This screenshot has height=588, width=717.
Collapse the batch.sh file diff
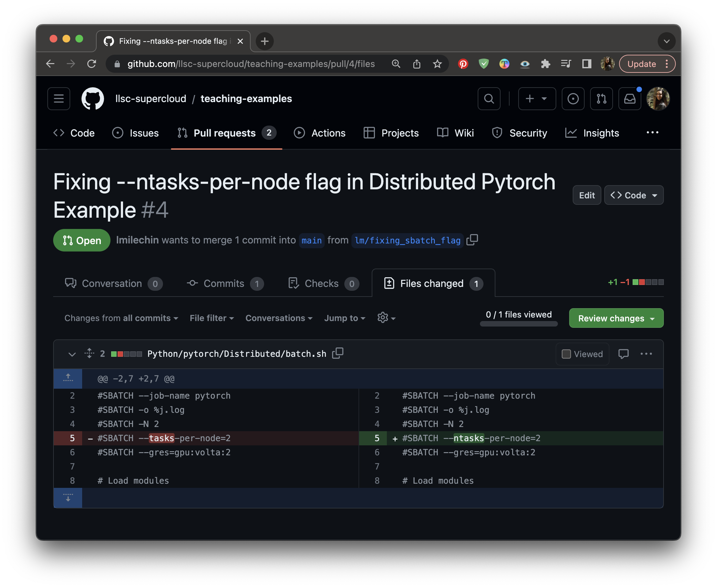pyautogui.click(x=72, y=354)
